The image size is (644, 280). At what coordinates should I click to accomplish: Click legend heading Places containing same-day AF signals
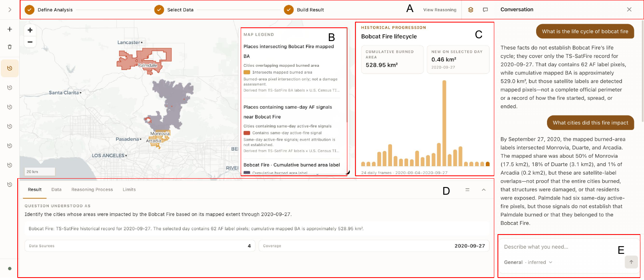[x=288, y=112]
